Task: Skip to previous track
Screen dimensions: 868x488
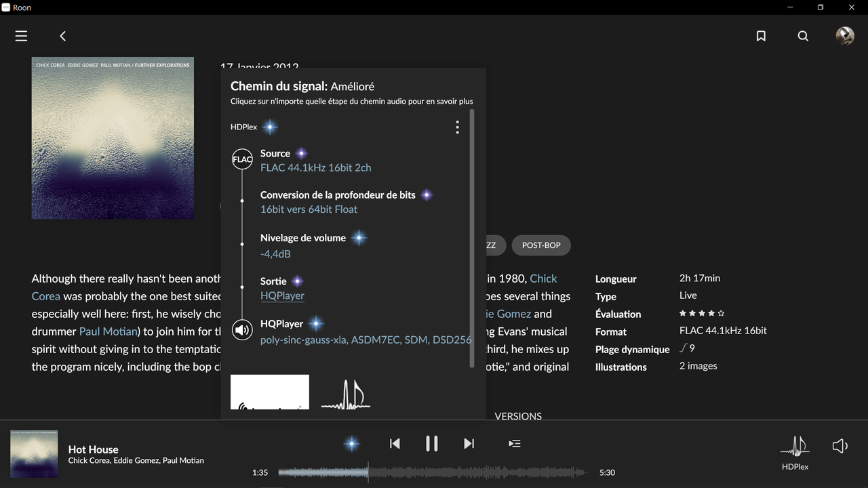Action: tap(395, 443)
